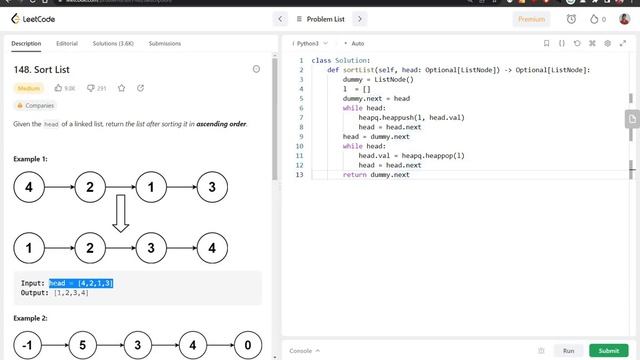
Task: Go to previous problem arrow
Action: pyautogui.click(x=280, y=19)
